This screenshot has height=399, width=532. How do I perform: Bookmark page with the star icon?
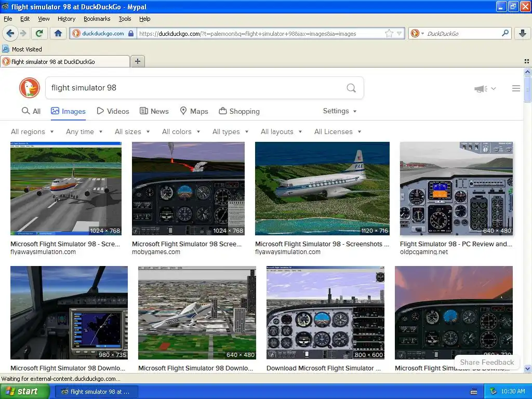[x=389, y=33]
